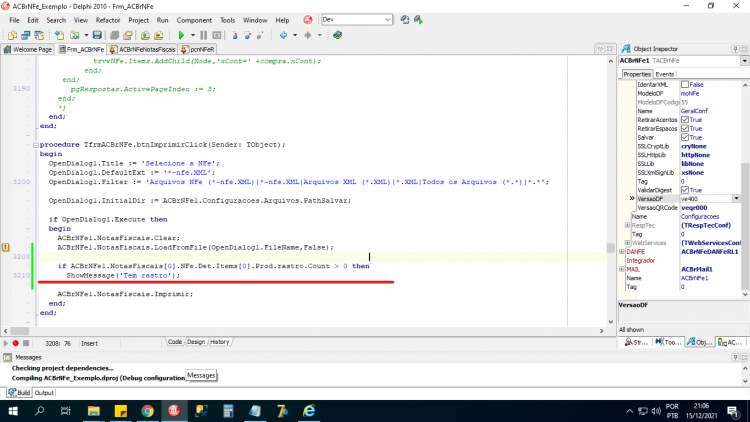
Task: Click the bookmark marker in editor gutter
Action: 6,247
